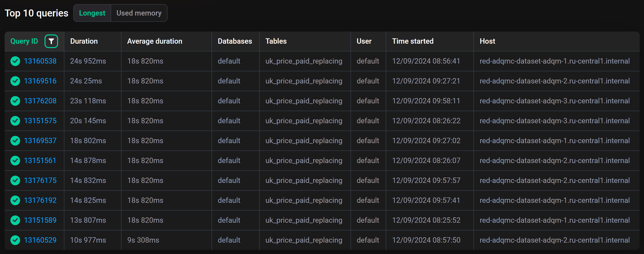Click the success status icon beside query 13160538
This screenshot has width=644, height=254.
tap(15, 61)
